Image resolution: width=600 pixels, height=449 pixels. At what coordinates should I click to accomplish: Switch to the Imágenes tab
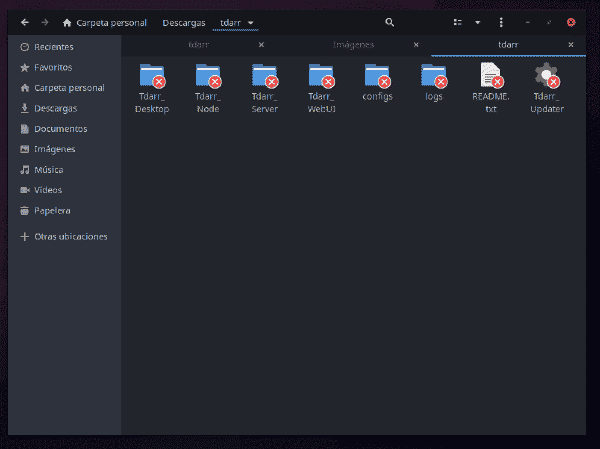[x=353, y=45]
